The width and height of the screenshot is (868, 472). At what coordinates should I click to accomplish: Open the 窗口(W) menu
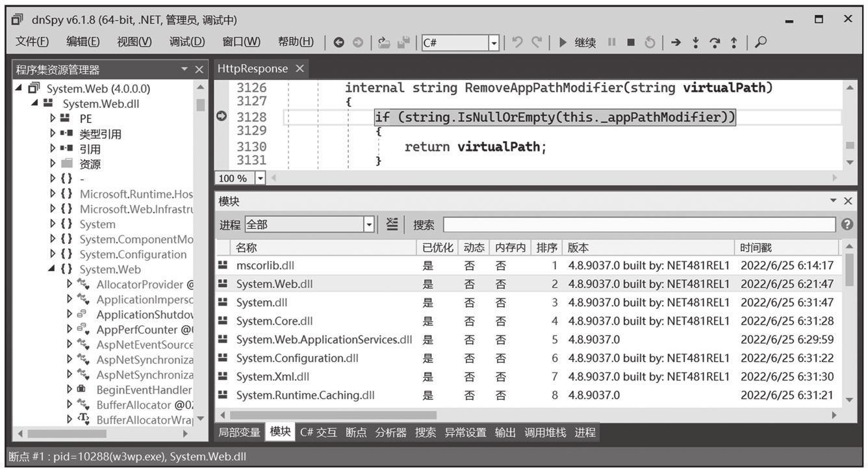[x=241, y=42]
